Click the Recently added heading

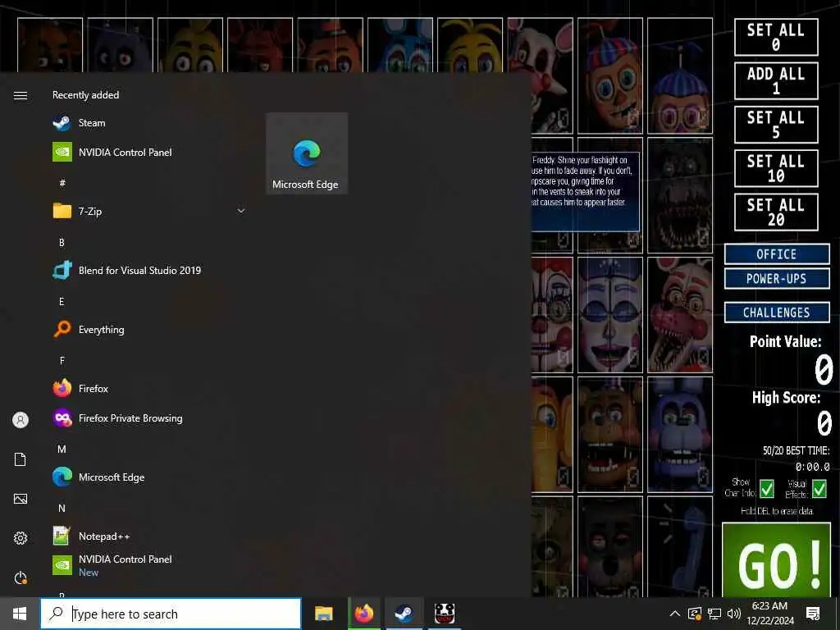click(85, 95)
